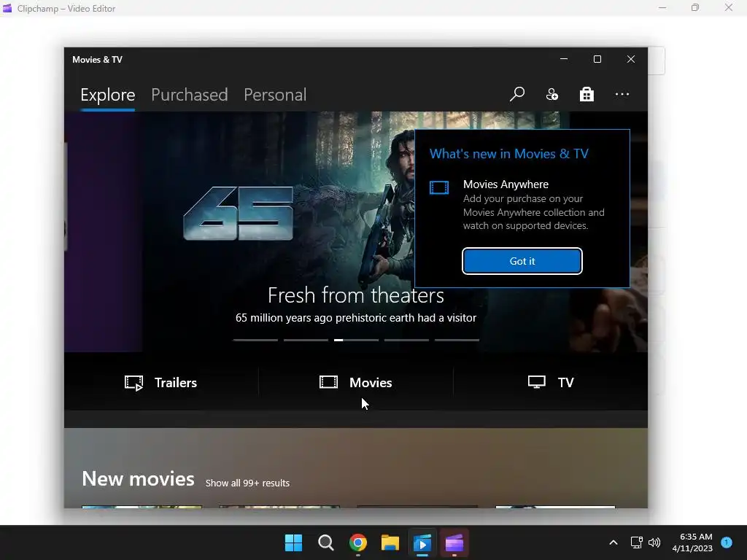This screenshot has width=747, height=560.
Task: Open the 65 movie hero banner logo
Action: point(239,214)
